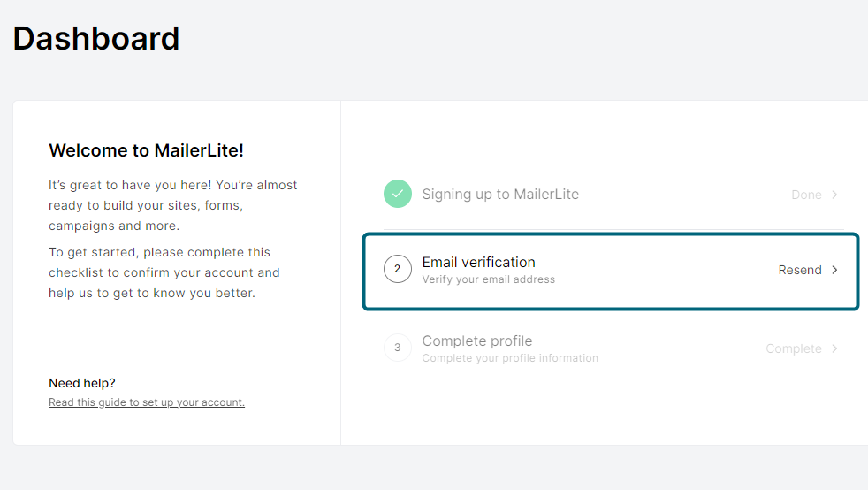Select the Email verification step title
Viewport: 868px width, 490px height.
[x=479, y=262]
